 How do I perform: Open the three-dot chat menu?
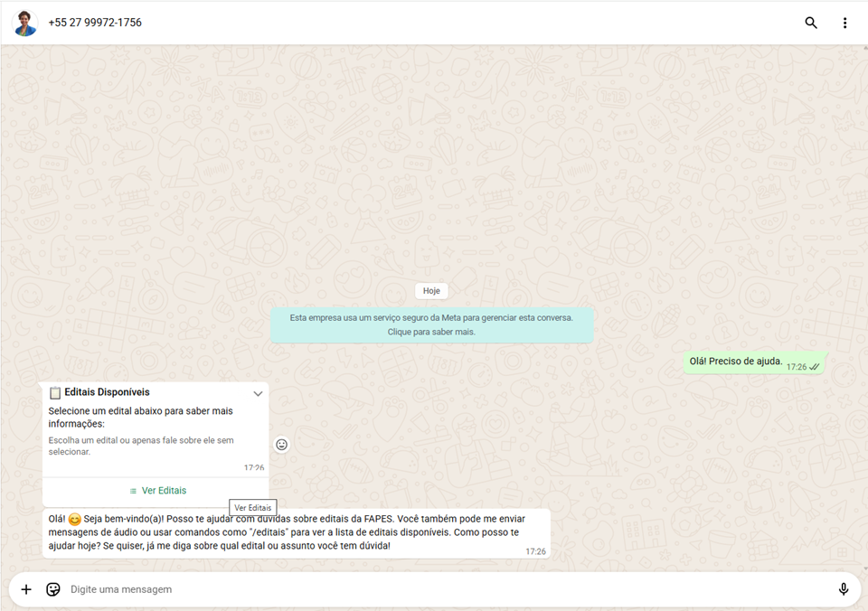844,23
